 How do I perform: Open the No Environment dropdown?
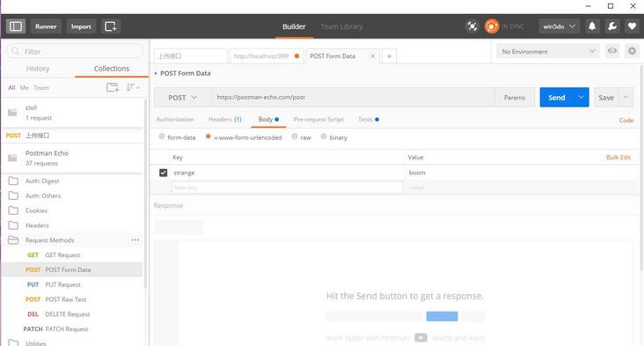[x=548, y=51]
